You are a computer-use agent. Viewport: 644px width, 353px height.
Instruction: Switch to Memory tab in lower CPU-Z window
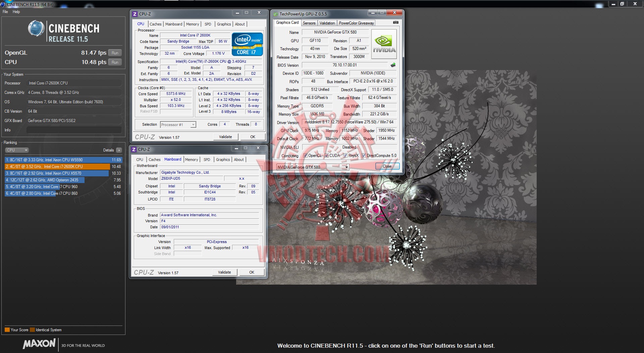tap(192, 160)
